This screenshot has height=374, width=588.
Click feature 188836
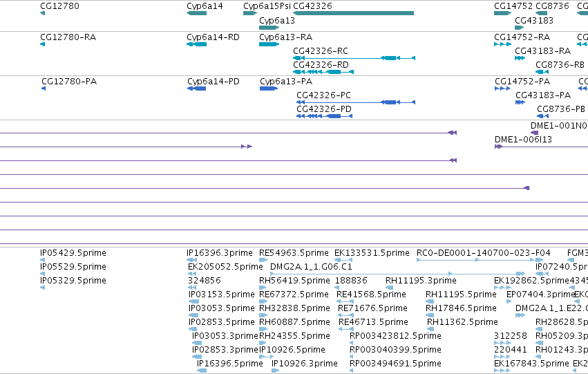coord(351,281)
